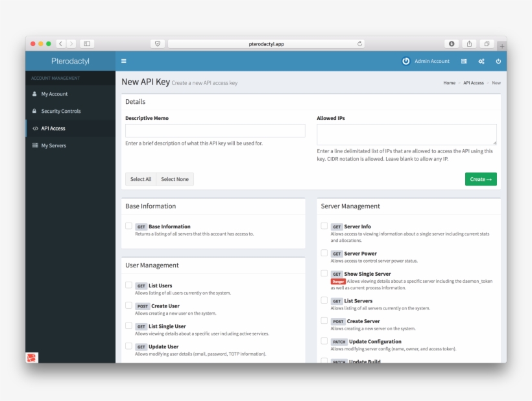Click the browser share icon
The width and height of the screenshot is (532, 401).
pos(469,43)
